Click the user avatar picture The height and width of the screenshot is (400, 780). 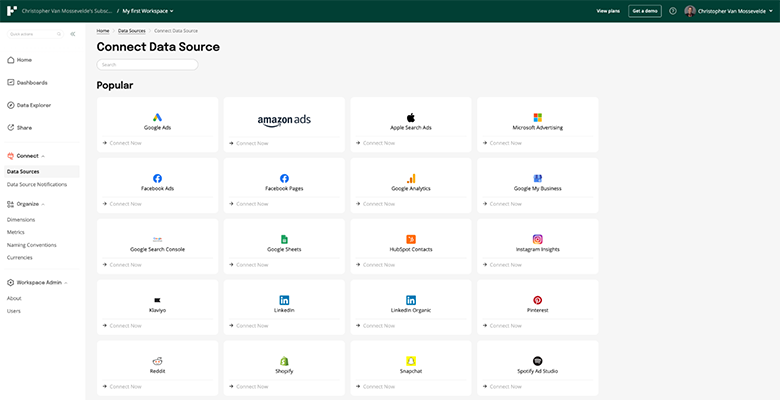coord(689,11)
